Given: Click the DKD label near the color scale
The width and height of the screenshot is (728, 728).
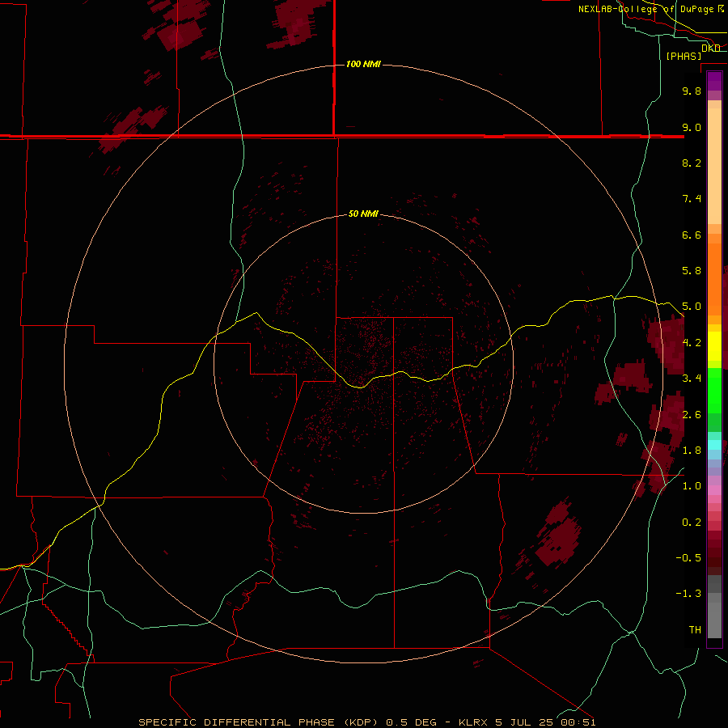Looking at the screenshot, I should [711, 49].
